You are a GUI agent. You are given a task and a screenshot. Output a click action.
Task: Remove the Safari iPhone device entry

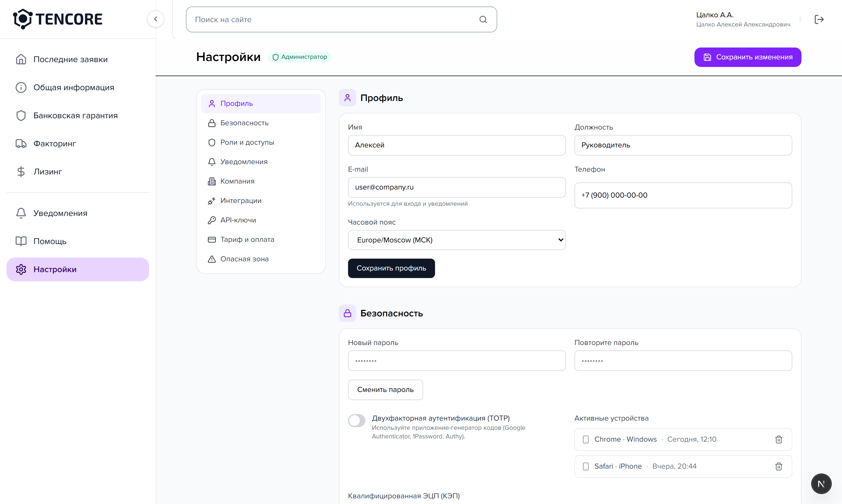point(778,466)
